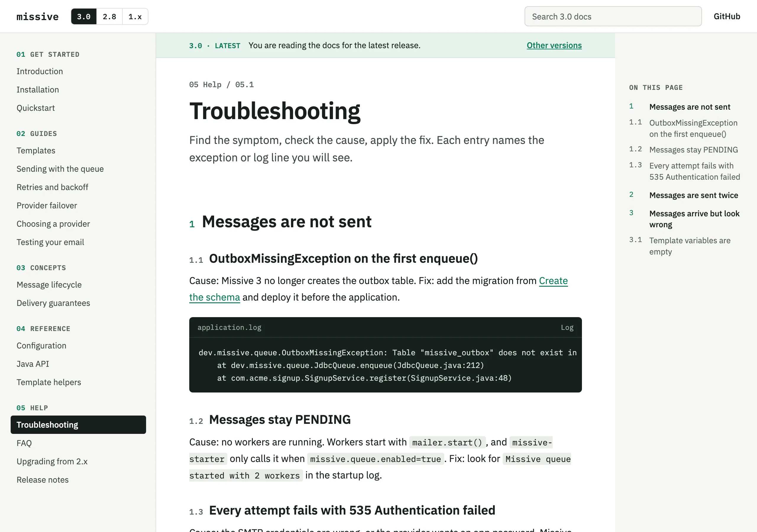Viewport: 757px width, 532px height.
Task: Open Sending with the queue guide
Action: (60, 169)
